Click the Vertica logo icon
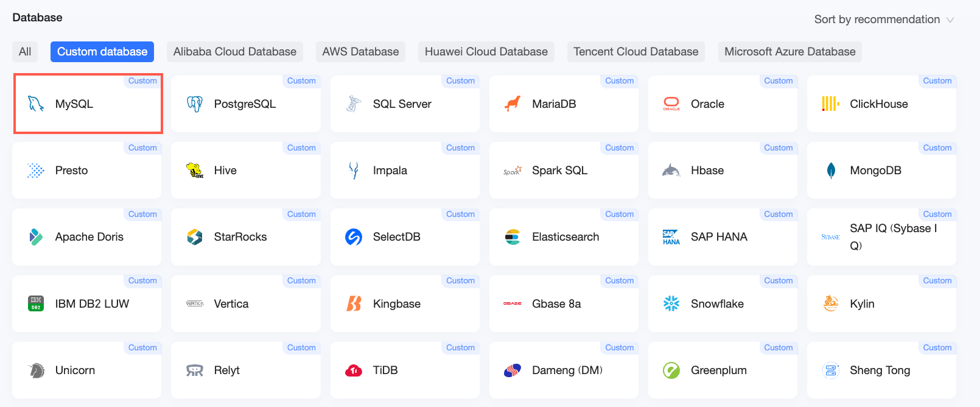Viewport: 980px width, 407px height. point(195,303)
